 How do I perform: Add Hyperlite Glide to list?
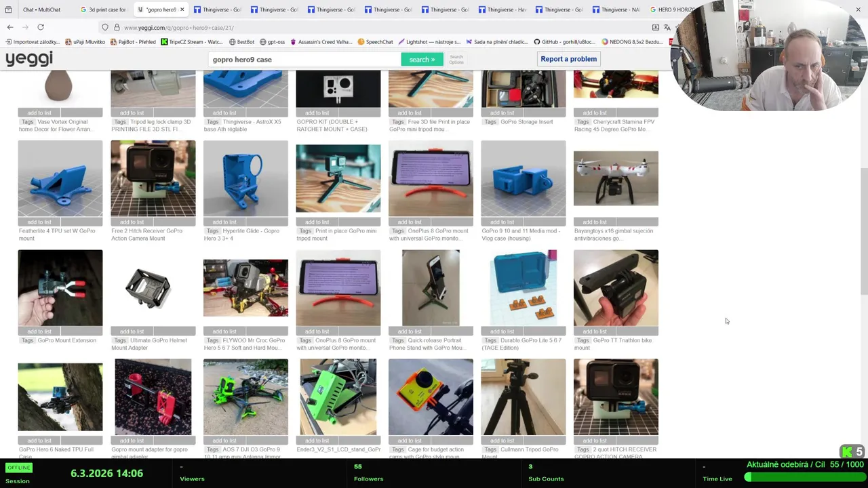click(x=224, y=222)
